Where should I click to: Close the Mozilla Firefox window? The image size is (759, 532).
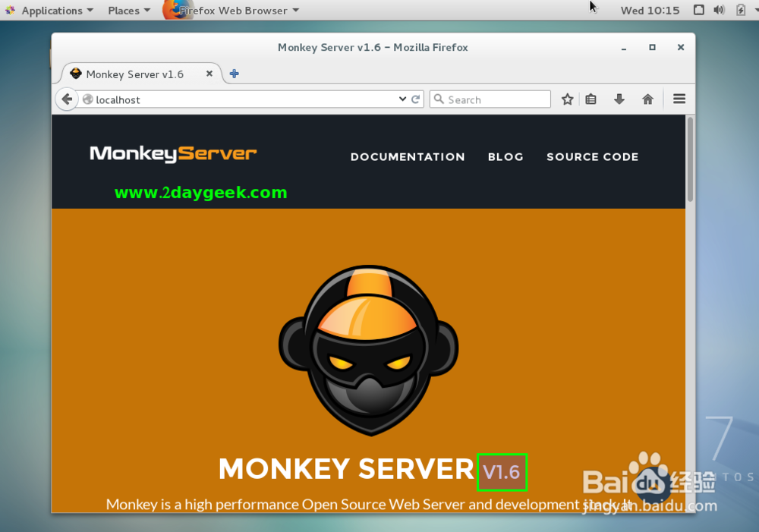coord(681,48)
